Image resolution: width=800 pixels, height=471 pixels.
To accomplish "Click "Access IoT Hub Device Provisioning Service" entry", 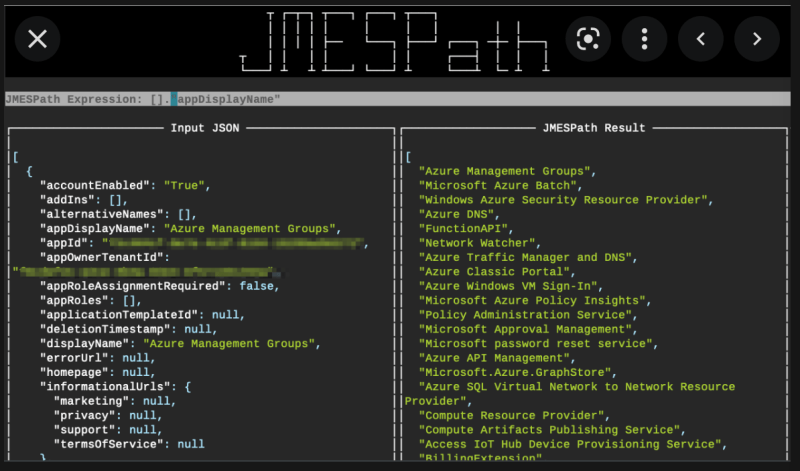I will tap(573, 444).
